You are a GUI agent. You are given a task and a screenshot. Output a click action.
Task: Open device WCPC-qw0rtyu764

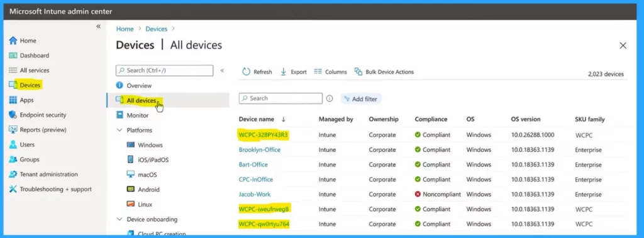[265, 224]
